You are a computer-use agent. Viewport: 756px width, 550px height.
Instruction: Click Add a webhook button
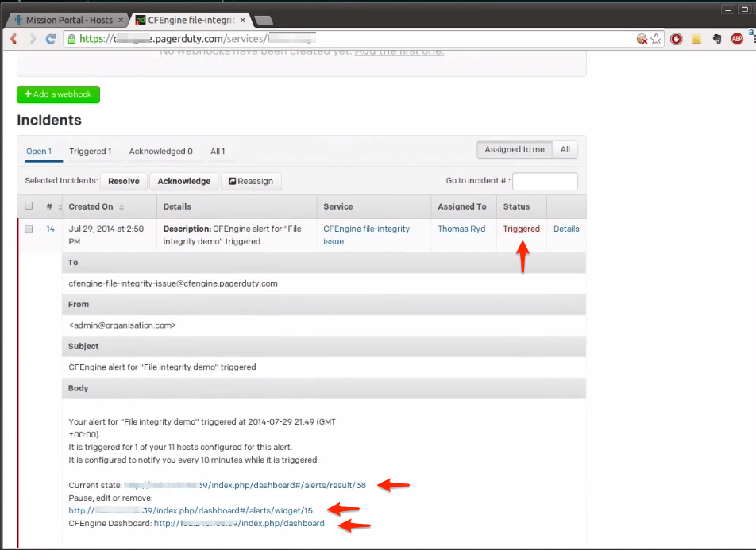click(x=58, y=94)
